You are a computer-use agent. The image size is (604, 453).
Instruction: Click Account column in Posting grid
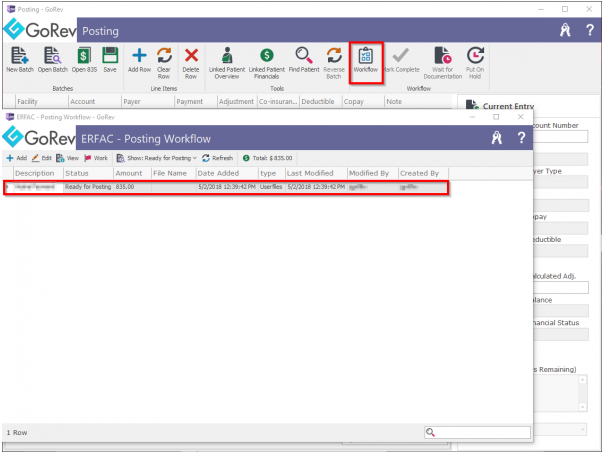pyautogui.click(x=95, y=102)
